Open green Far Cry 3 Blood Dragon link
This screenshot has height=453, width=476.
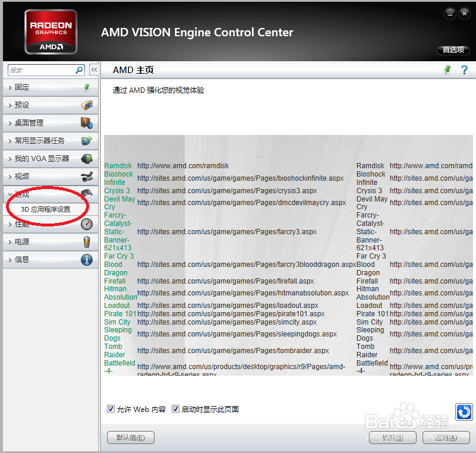[x=119, y=265]
